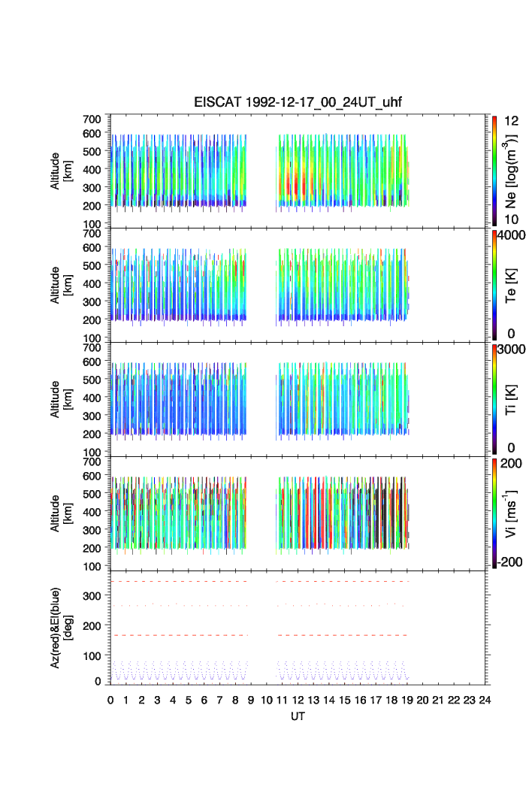Click hour 18 on the UT axis
The height and width of the screenshot is (799, 532).
pyautogui.click(x=391, y=700)
